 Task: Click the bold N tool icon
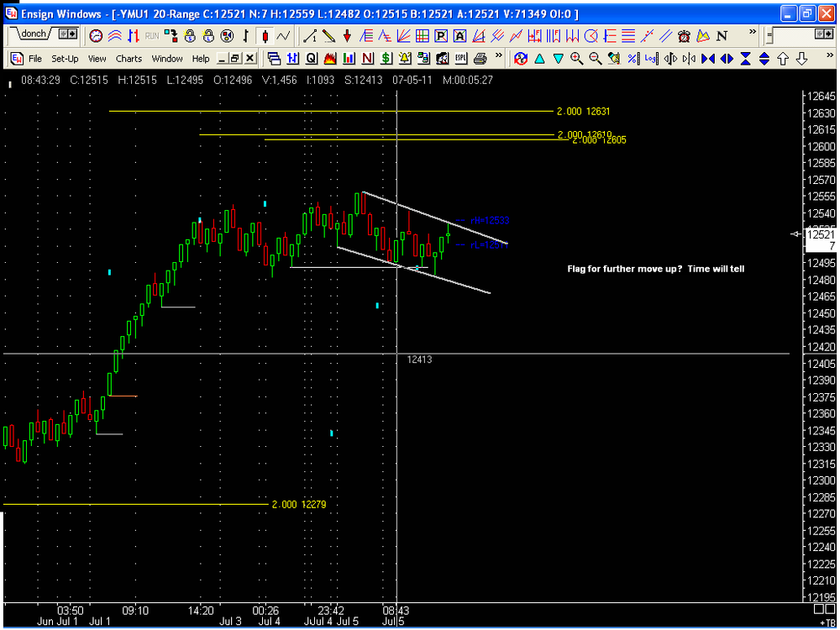click(722, 36)
